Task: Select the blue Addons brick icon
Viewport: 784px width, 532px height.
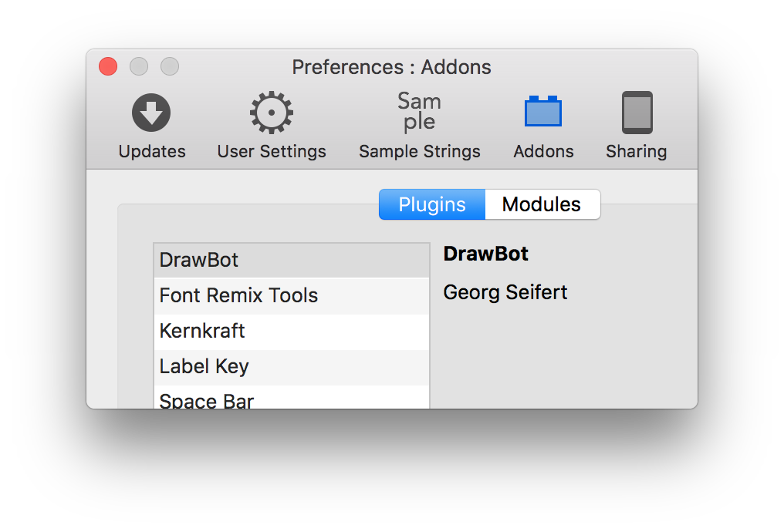Action: tap(543, 113)
